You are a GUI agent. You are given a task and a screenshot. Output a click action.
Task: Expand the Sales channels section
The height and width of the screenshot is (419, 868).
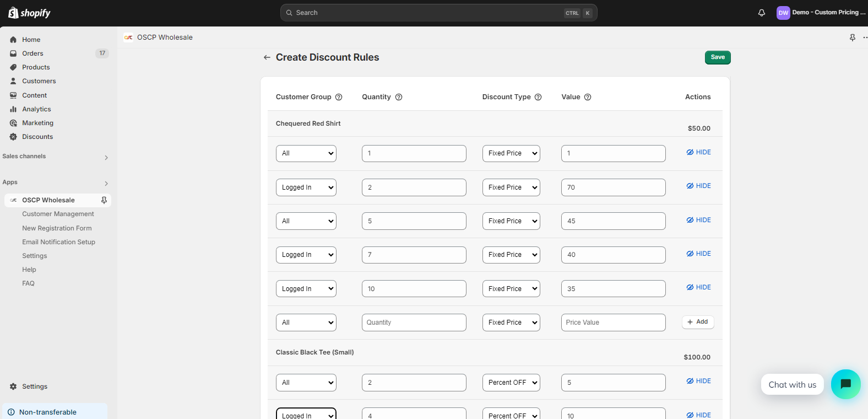[106, 157]
